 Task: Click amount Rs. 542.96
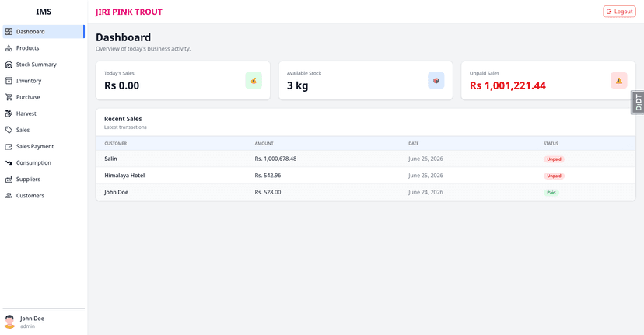point(268,176)
